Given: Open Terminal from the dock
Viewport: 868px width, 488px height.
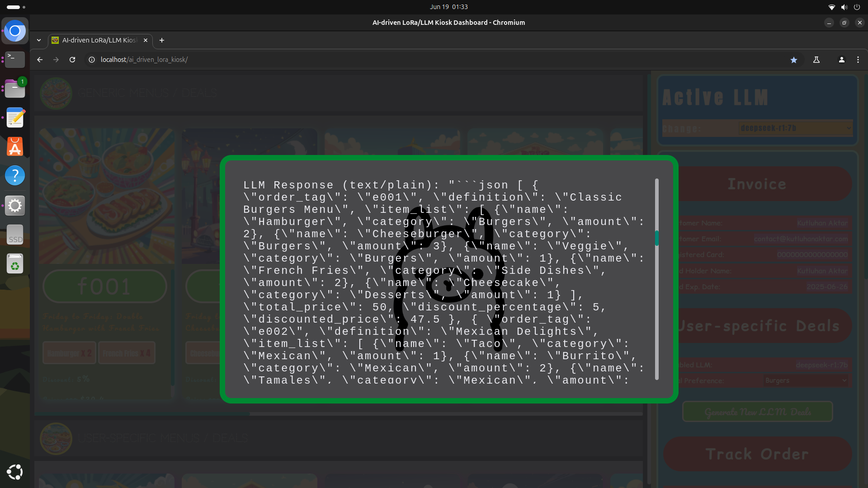Looking at the screenshot, I should pos(15,59).
